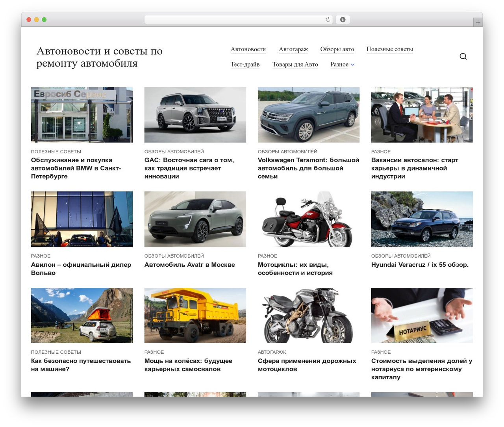The width and height of the screenshot is (504, 427).
Task: Open the Автомобиль Avatr в Москве headline
Action: (190, 265)
